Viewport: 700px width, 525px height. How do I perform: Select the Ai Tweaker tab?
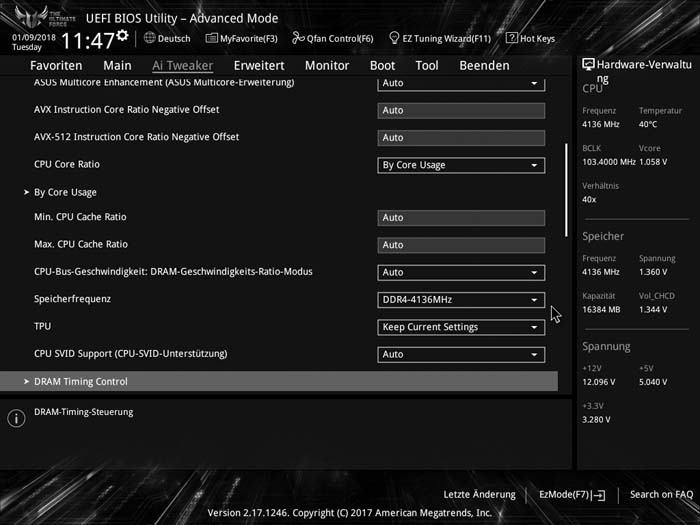pos(183,66)
